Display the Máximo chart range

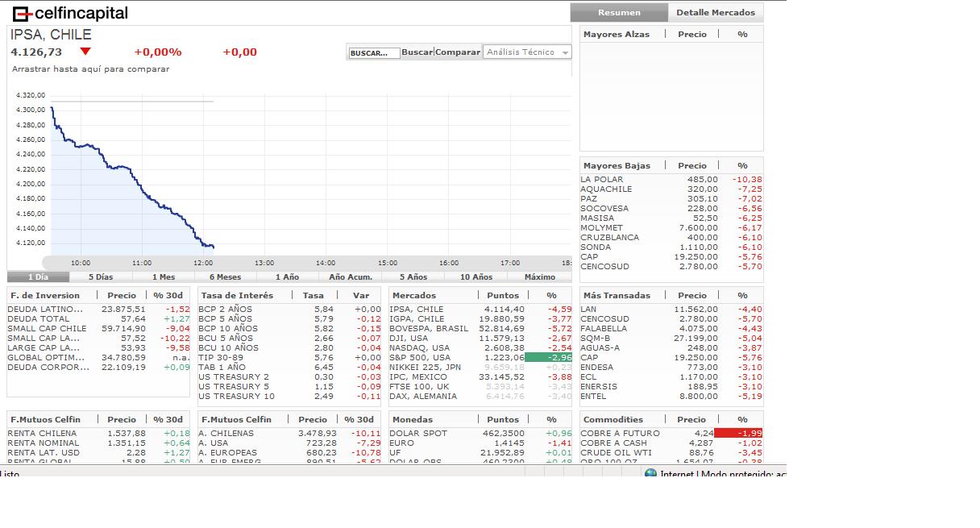point(539,276)
